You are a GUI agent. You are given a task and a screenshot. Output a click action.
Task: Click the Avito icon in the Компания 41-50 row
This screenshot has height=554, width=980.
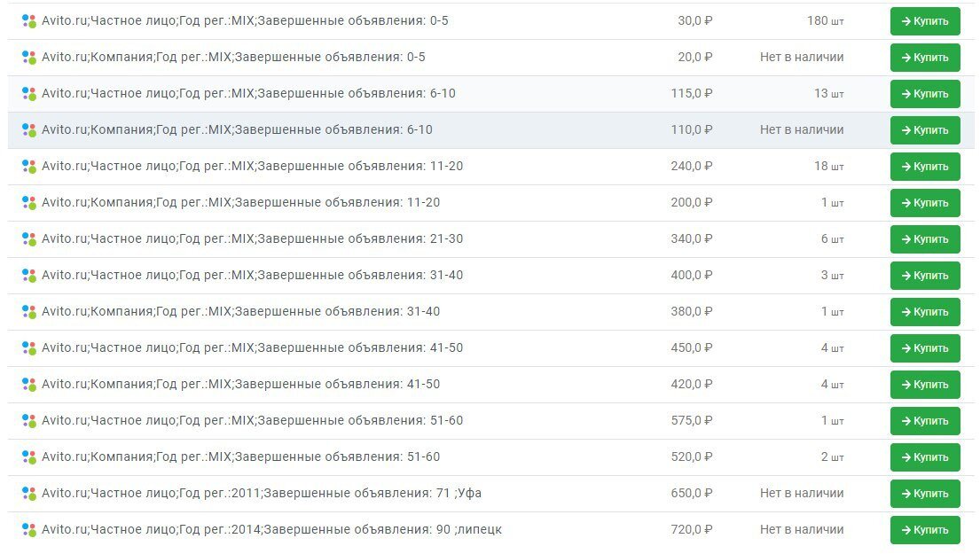[x=28, y=384]
